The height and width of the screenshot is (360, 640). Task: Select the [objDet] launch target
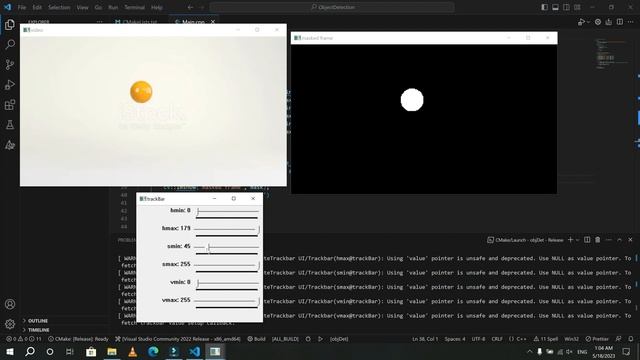(339, 339)
